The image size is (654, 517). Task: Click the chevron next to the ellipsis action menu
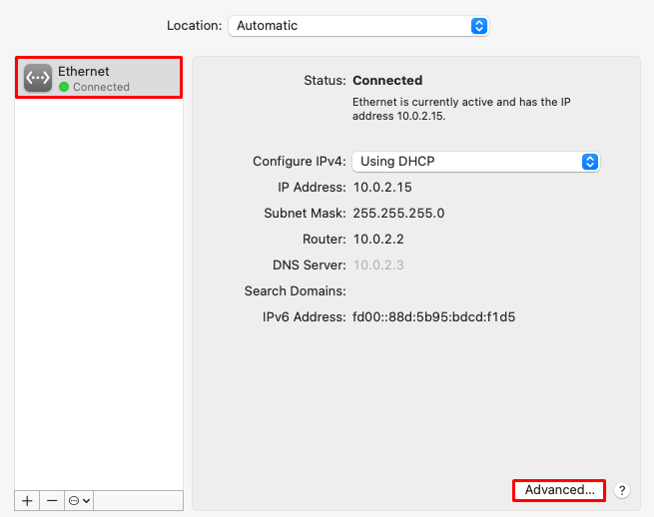(86, 500)
